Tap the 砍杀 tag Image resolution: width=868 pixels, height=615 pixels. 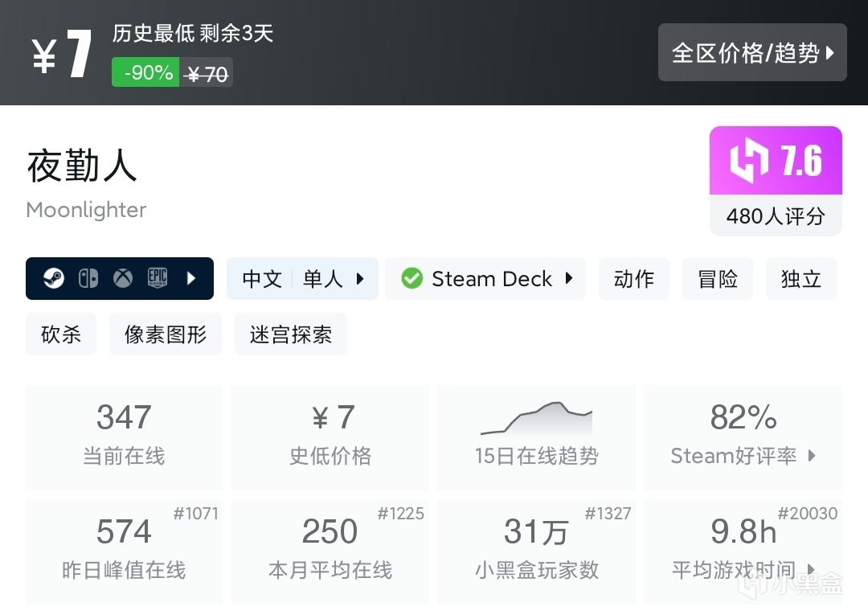[x=61, y=334]
